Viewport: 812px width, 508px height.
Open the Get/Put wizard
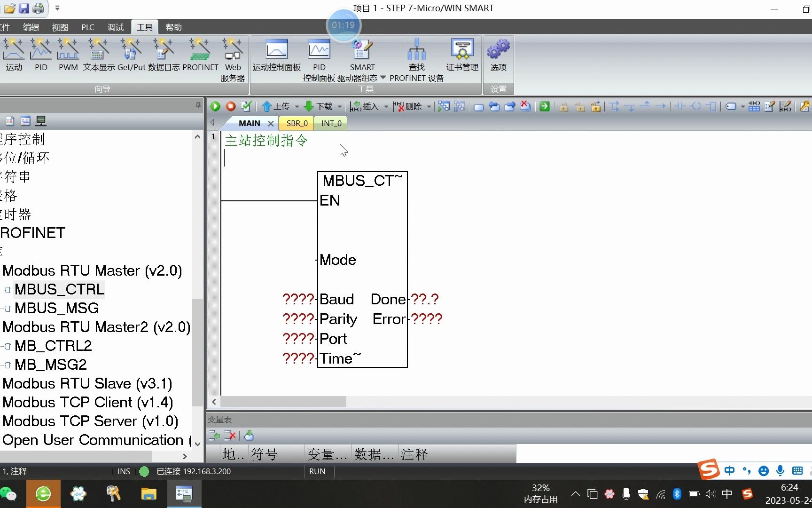coord(131,55)
